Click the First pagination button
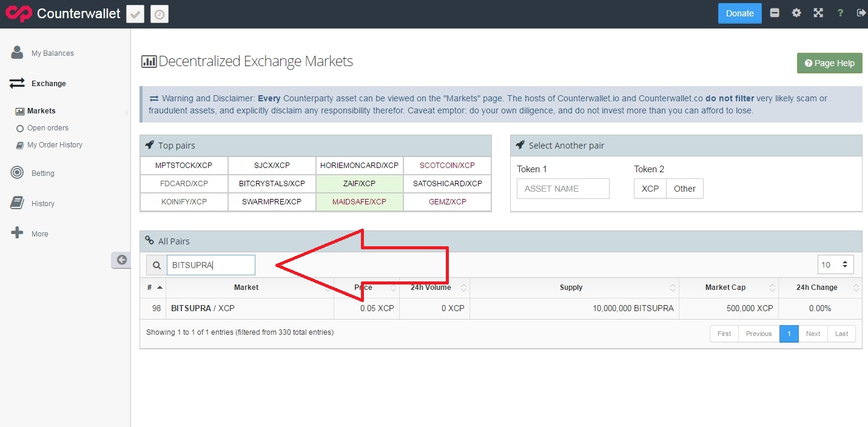The height and width of the screenshot is (427, 868). [724, 334]
